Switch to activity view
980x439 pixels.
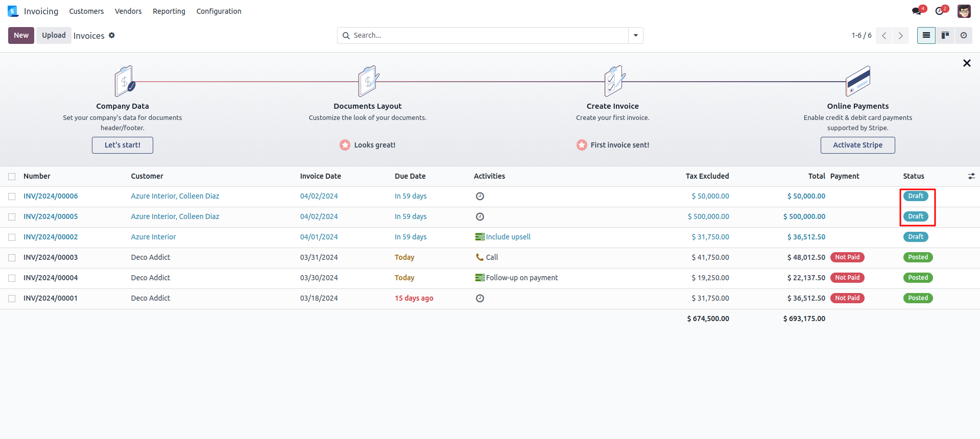(964, 35)
